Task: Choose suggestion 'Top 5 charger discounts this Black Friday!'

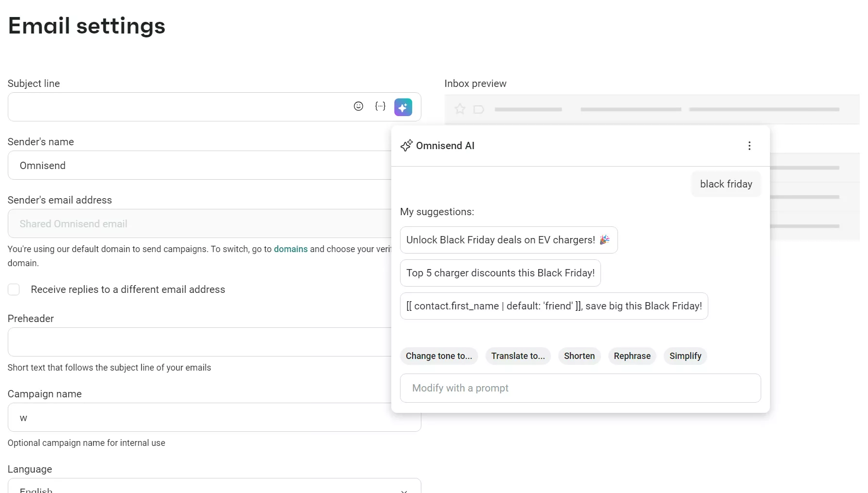Action: coord(501,273)
